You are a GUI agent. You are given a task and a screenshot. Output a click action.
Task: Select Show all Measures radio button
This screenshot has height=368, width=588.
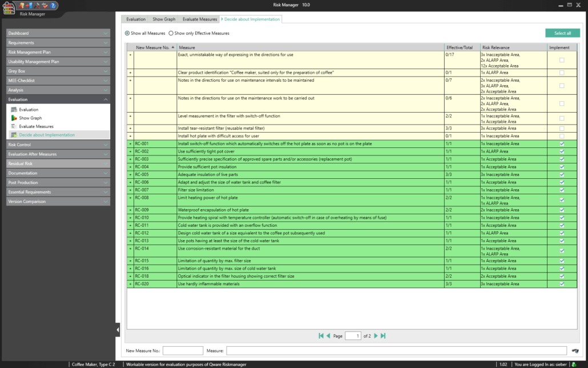point(127,33)
